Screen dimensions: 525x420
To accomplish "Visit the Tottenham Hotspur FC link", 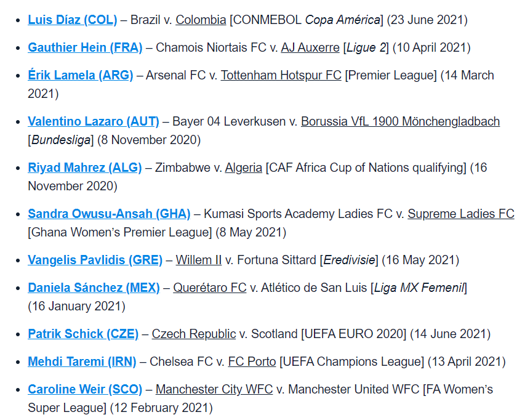I will point(281,75).
